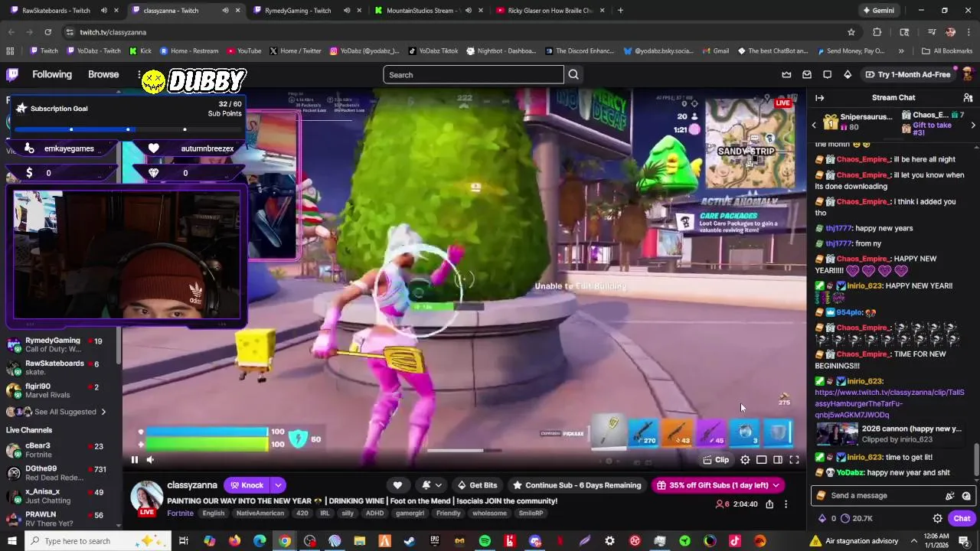Click taskbar search box

98,541
